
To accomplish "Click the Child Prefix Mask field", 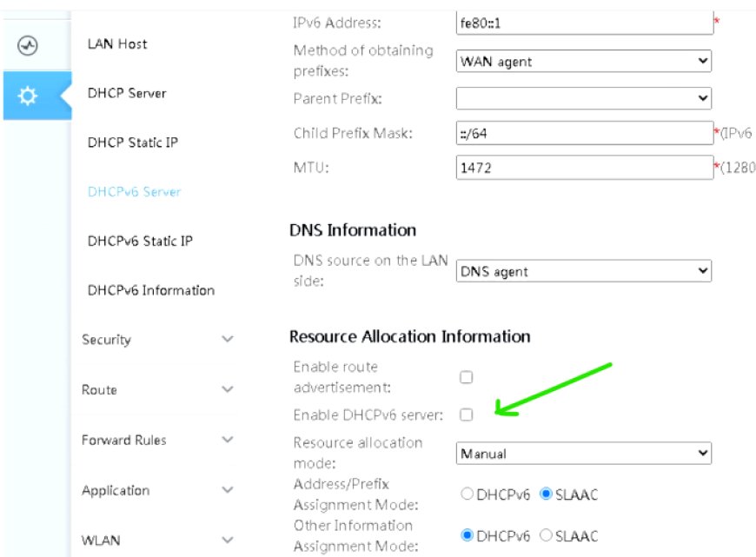I will pyautogui.click(x=584, y=133).
